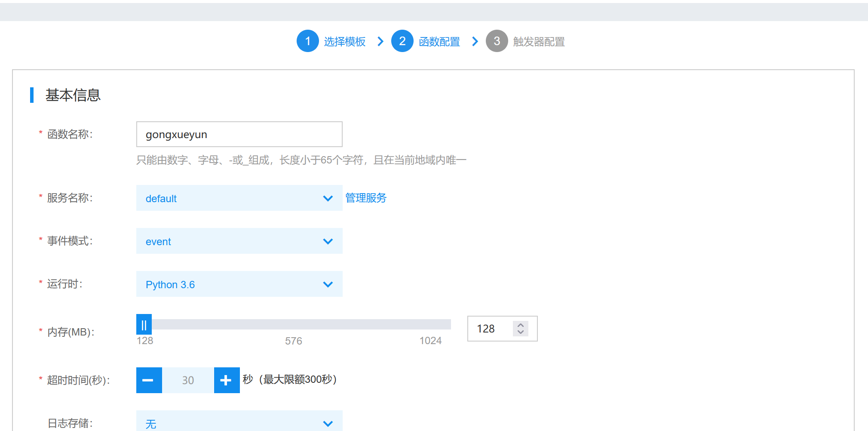
Task: Click the memory slider track near 576
Action: pos(294,324)
